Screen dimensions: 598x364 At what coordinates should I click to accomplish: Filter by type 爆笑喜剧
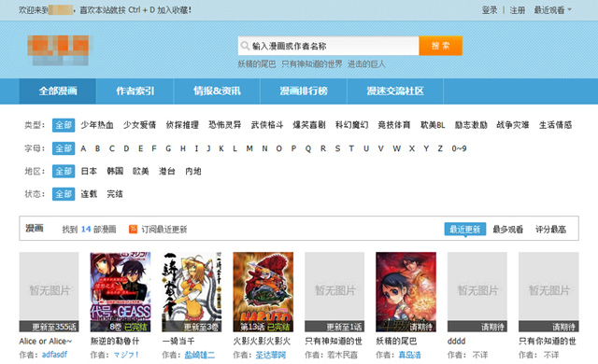[x=309, y=125]
